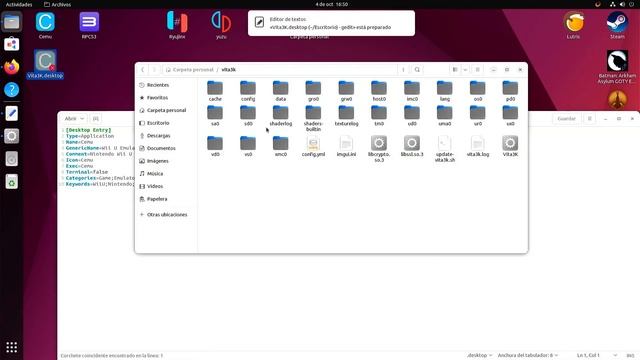
Task: Select the imgui.ini file
Action: (346, 146)
